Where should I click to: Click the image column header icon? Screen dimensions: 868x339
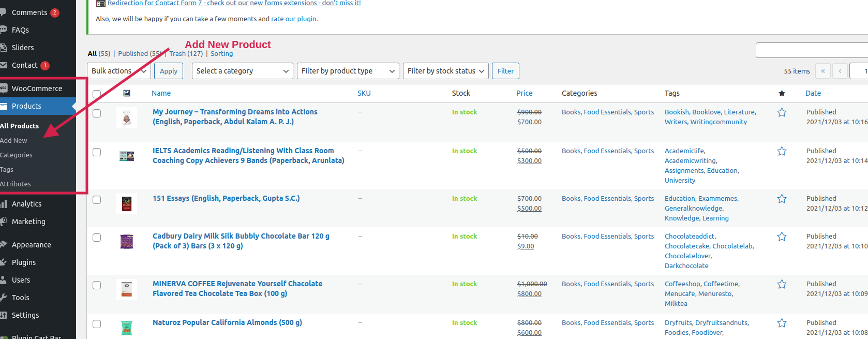tap(127, 93)
